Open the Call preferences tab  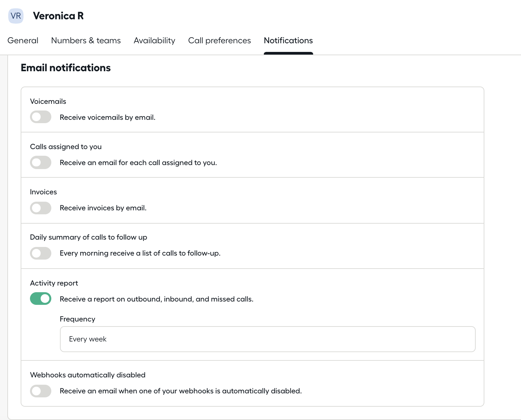click(219, 41)
